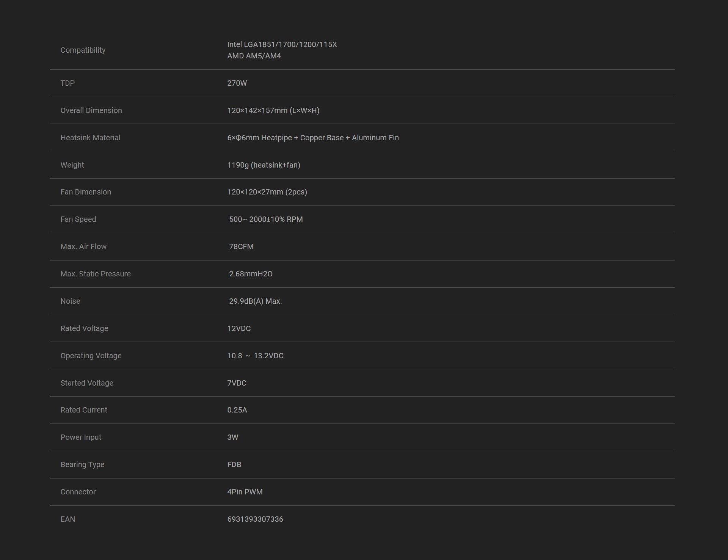
Task: Click the 29.9dB(A) Max. noise value
Action: [x=255, y=301]
